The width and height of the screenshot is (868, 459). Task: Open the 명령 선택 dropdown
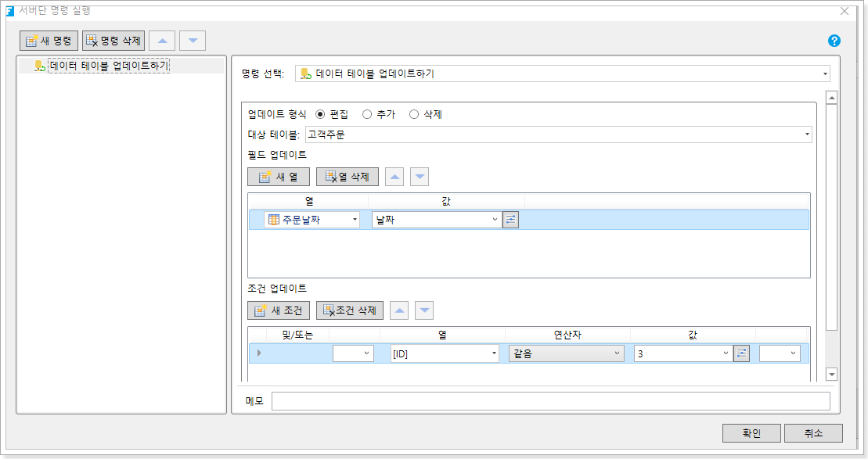[826, 74]
